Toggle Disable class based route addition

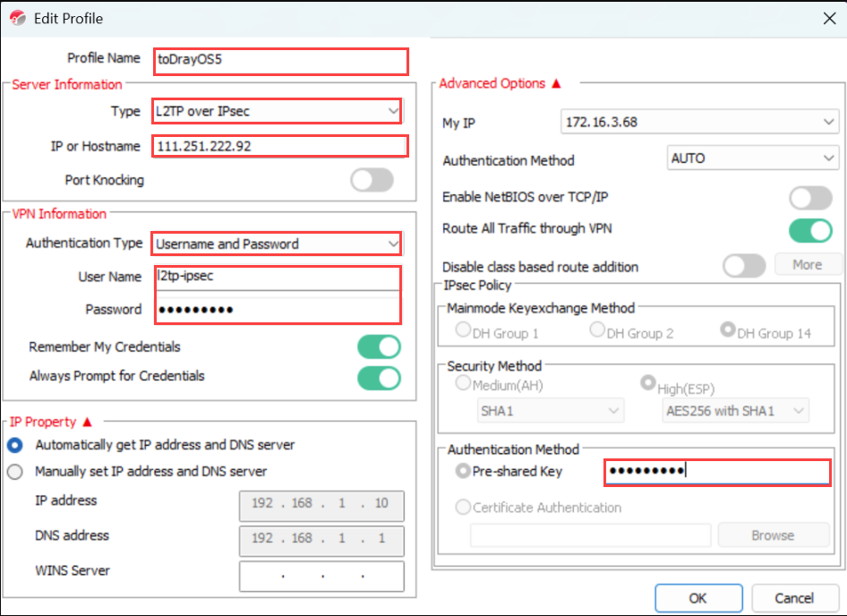(744, 266)
